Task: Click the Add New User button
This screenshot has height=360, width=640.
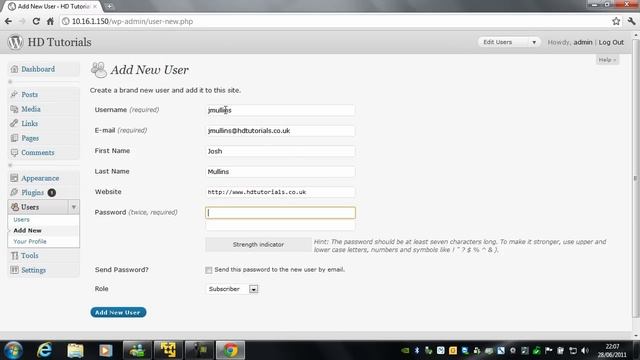Action: coord(118,312)
